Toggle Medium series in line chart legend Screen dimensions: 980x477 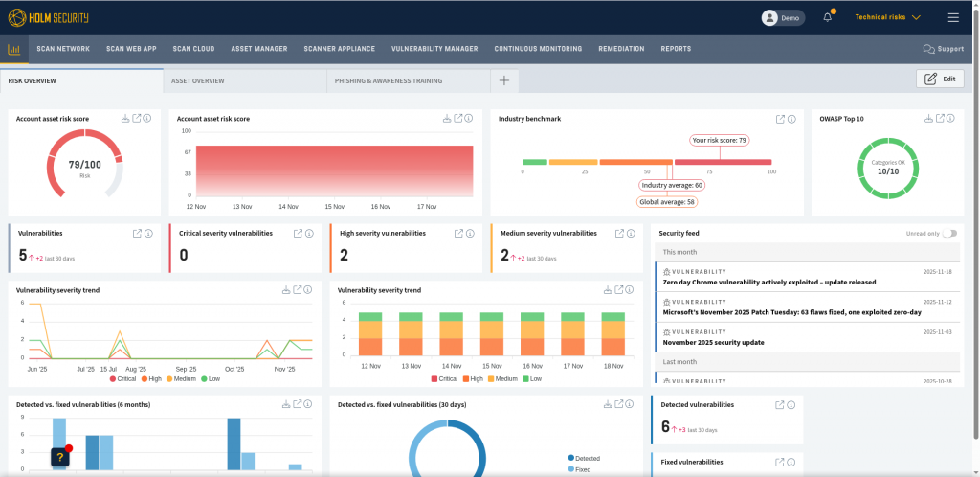tap(181, 379)
